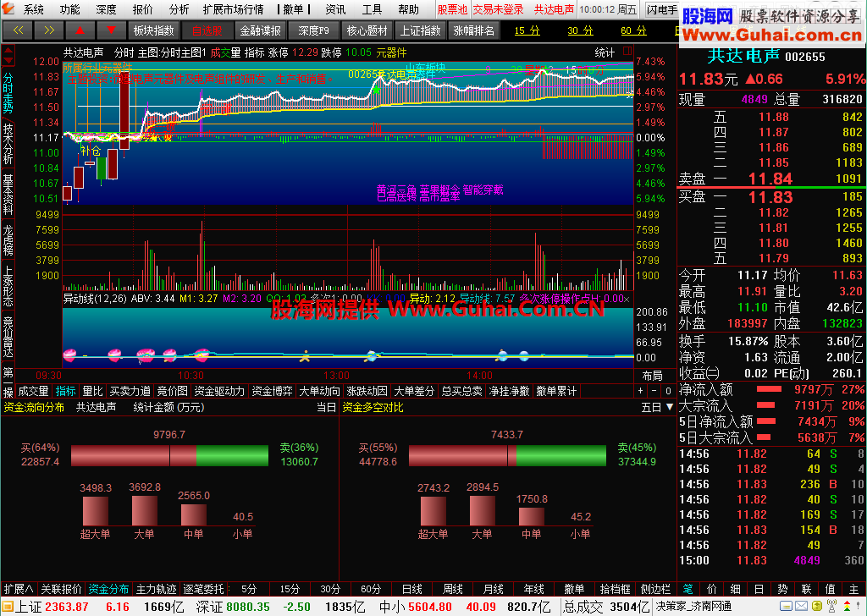Open the 涨幅排名 ranking button
This screenshot has width=867, height=616.
(473, 30)
